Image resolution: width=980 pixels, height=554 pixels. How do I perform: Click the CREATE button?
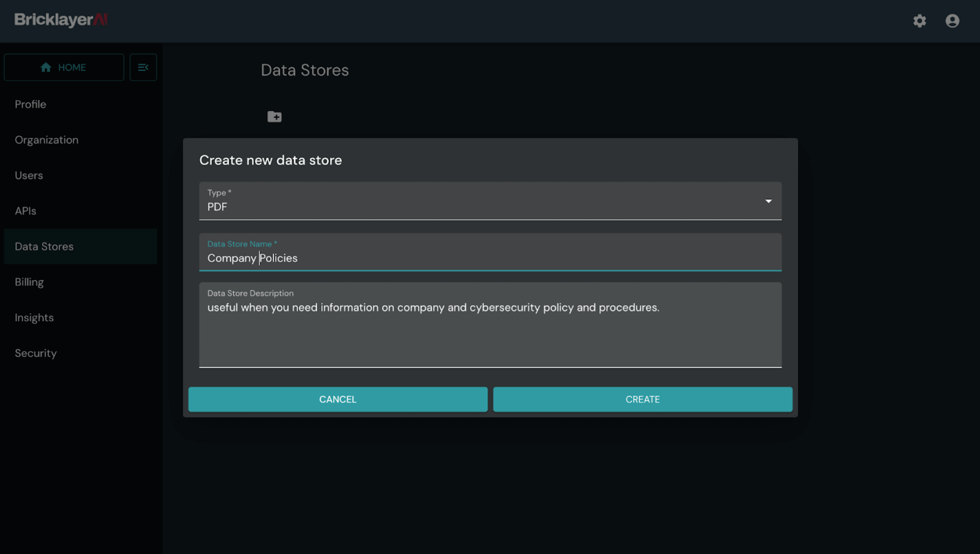(642, 399)
